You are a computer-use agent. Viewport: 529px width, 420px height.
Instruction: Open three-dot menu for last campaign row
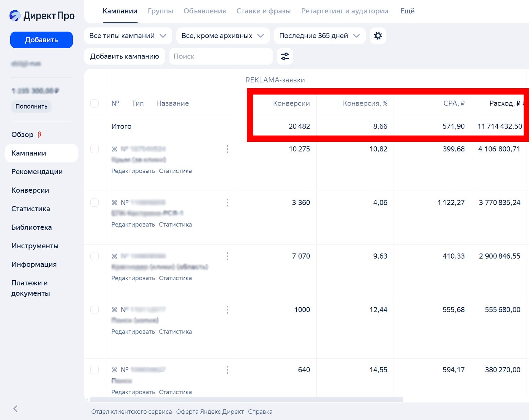pyautogui.click(x=227, y=370)
